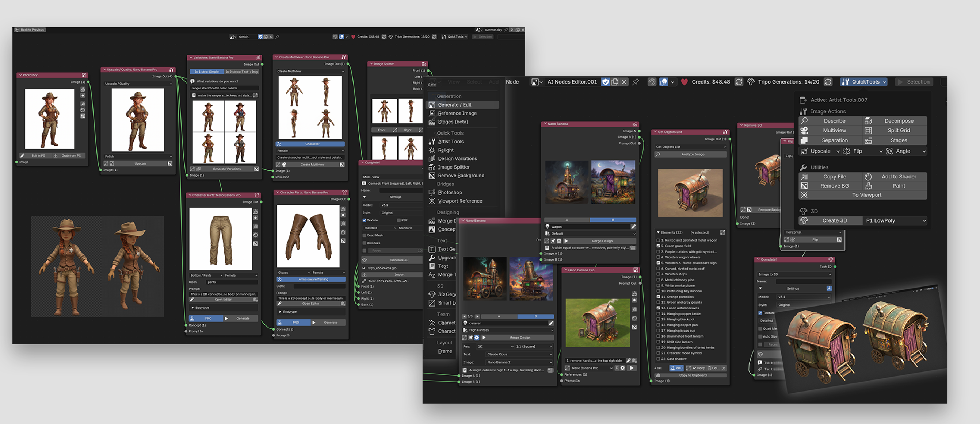The width and height of the screenshot is (980, 424).
Task: Click the Keep button under elements list
Action: point(699,368)
